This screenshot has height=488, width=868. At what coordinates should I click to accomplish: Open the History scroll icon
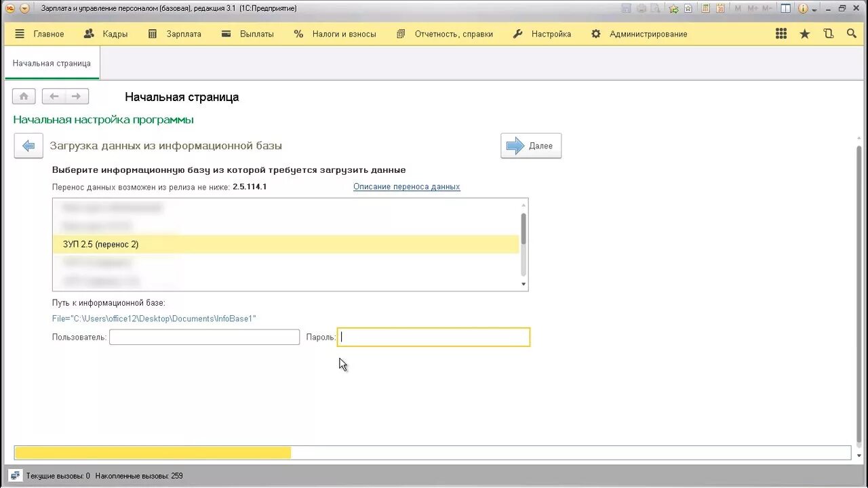(828, 34)
